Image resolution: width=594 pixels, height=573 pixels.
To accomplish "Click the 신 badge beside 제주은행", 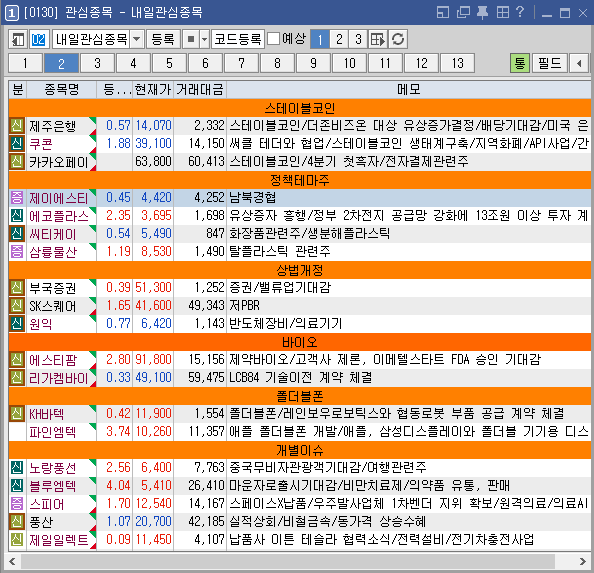I will [x=17, y=125].
